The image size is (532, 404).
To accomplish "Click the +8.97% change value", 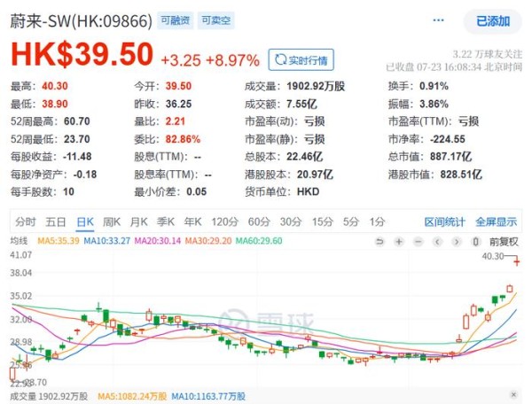I will point(232,60).
